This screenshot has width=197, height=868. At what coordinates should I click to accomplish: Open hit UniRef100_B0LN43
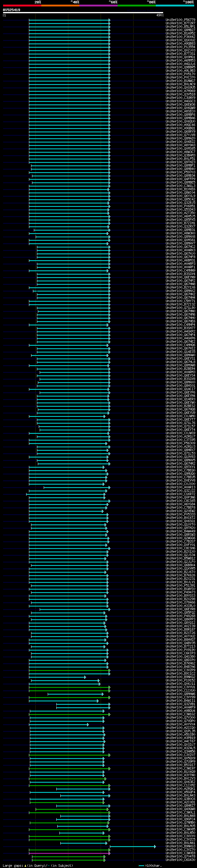click(180, 796)
